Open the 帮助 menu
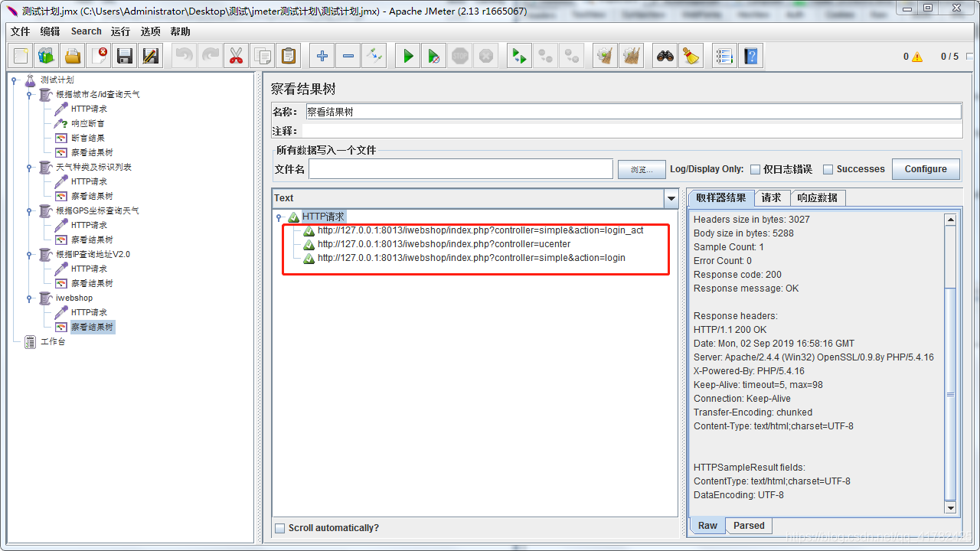This screenshot has height=551, width=980. [x=181, y=31]
